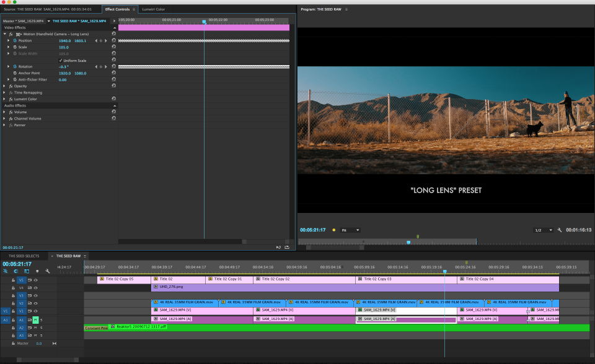Click the Effect Controls export frame icon
This screenshot has width=595, height=364.
287,247
